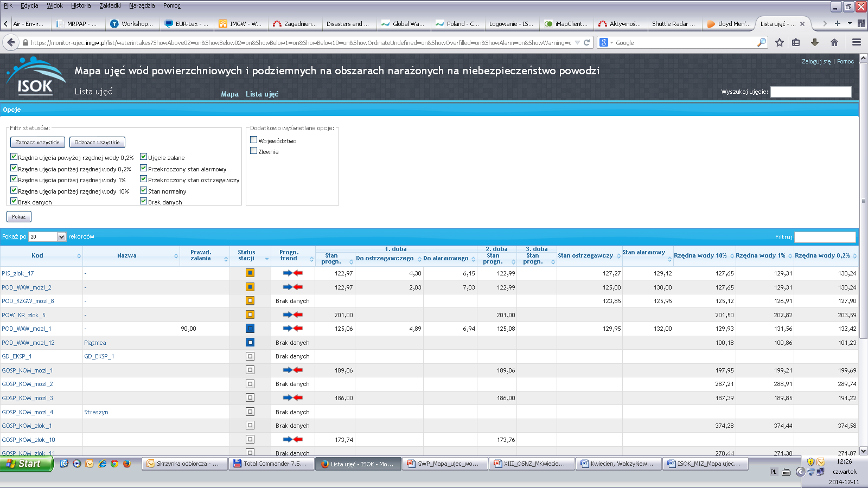Screen dimensions: 868x488
Task: Sort table by Kod column
Action: [41, 255]
